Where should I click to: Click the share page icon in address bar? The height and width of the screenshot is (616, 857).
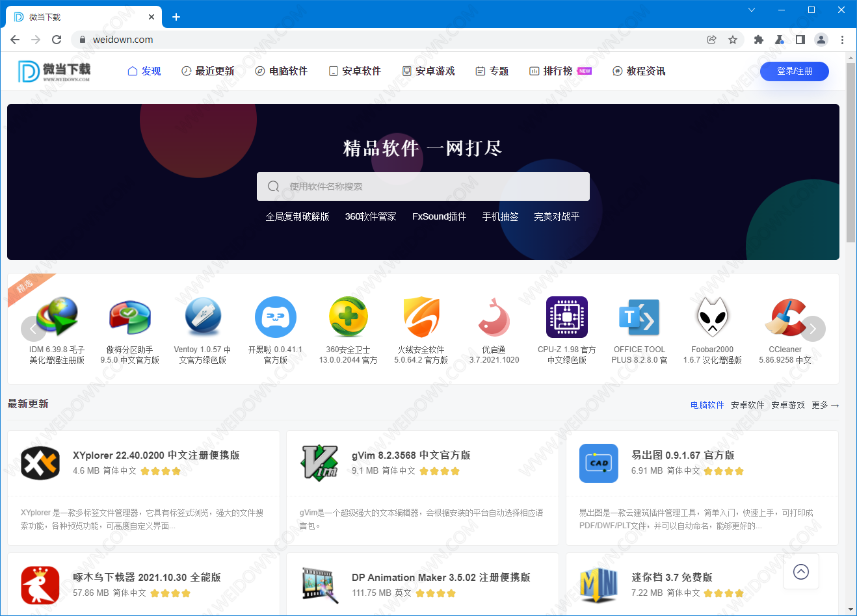(x=712, y=40)
